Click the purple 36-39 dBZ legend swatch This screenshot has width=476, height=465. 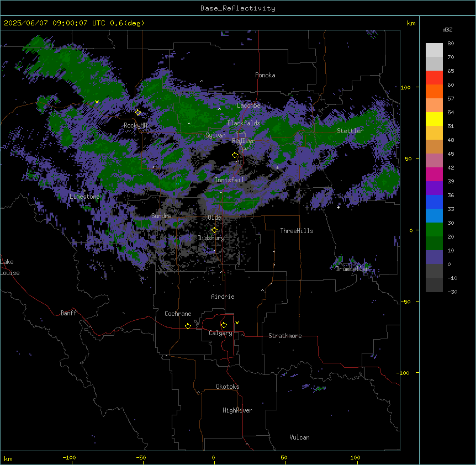click(434, 188)
